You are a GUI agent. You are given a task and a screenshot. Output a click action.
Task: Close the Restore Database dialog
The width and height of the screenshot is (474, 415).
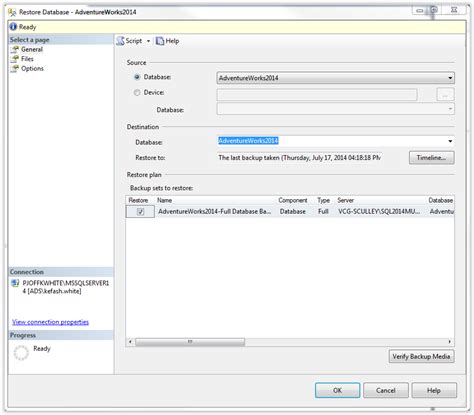pyautogui.click(x=454, y=10)
